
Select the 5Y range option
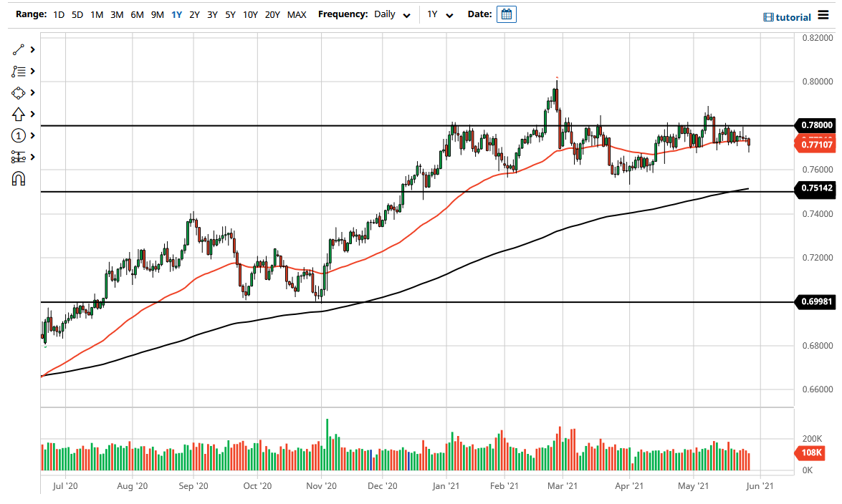coord(230,14)
